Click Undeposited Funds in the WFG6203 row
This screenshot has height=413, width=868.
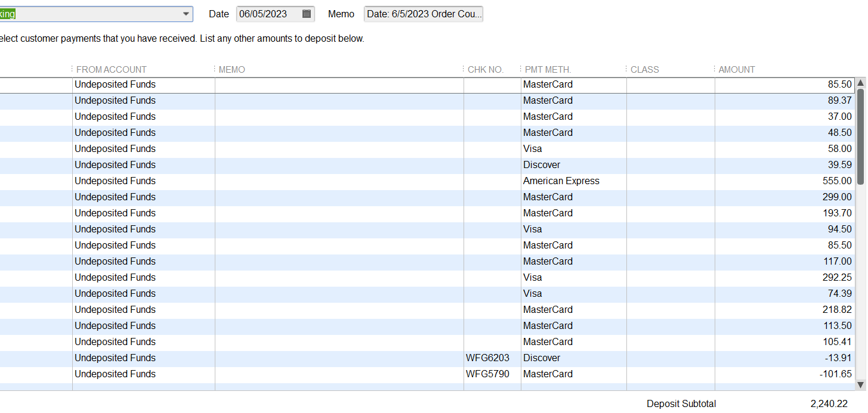coord(115,358)
